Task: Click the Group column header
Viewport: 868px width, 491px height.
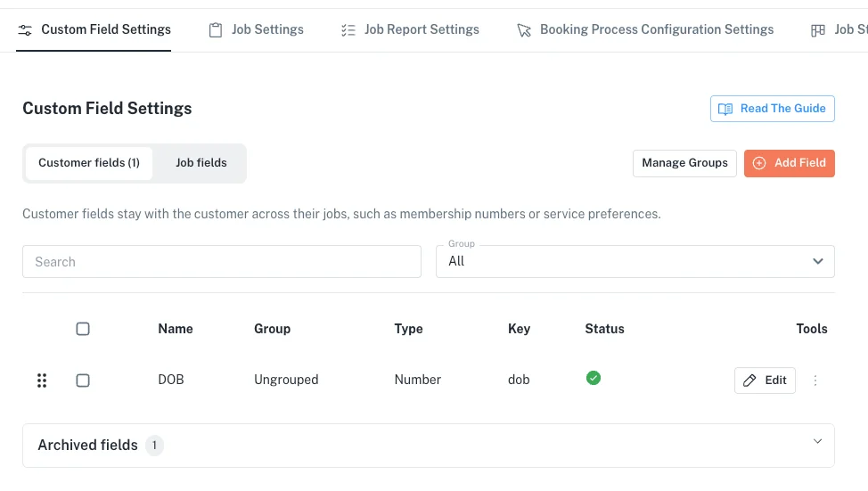Action: coord(273,329)
